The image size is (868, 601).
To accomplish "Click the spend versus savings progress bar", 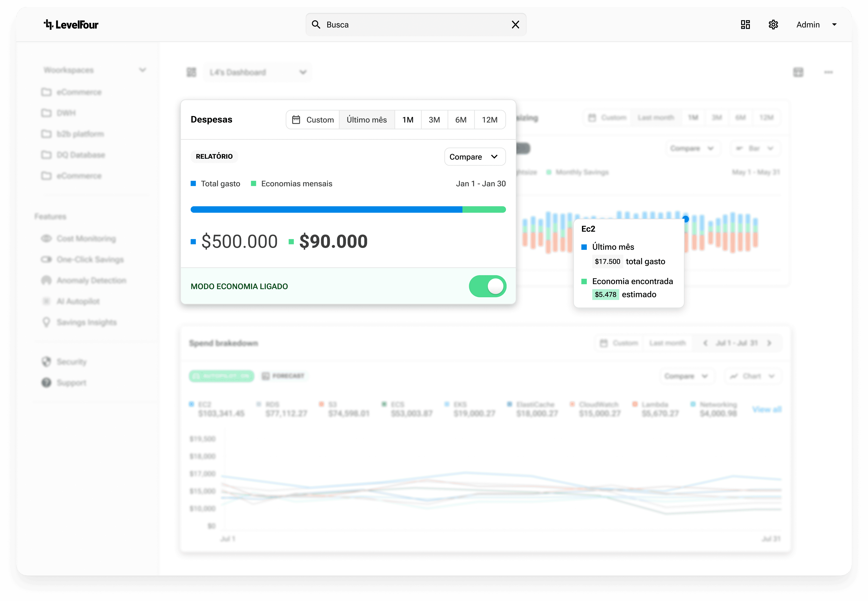I will [348, 210].
